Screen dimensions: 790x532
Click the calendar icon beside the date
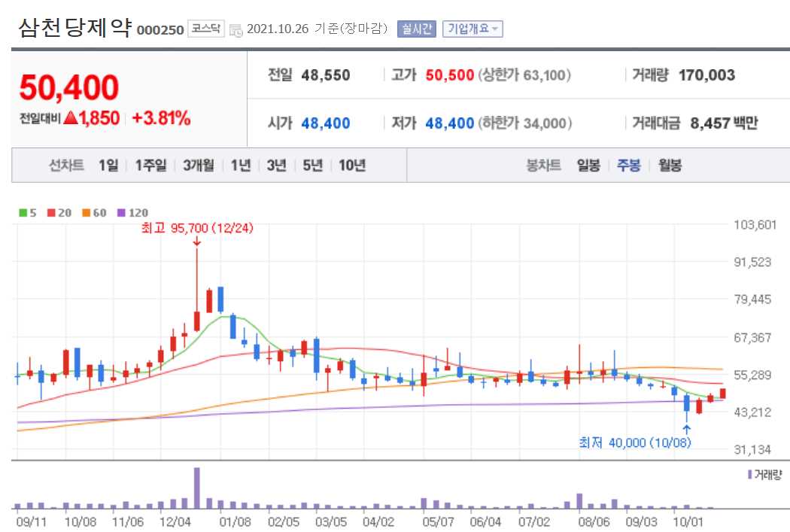point(235,30)
